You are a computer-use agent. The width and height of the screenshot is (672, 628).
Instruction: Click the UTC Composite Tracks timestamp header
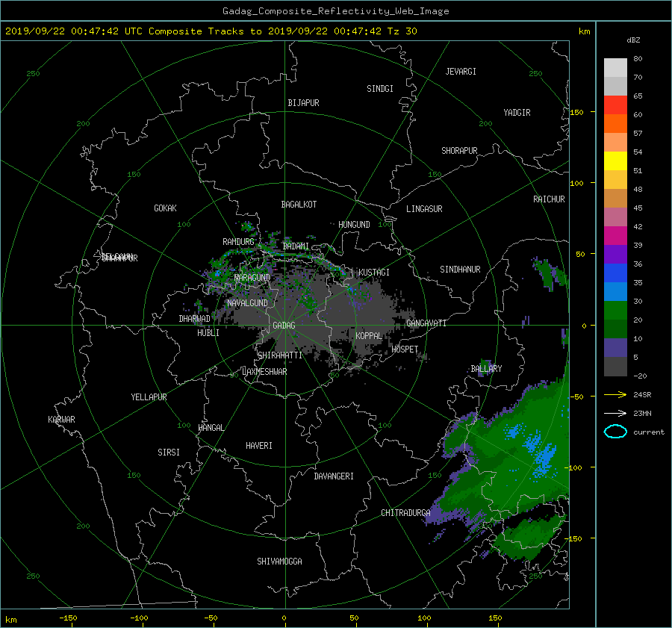(x=211, y=31)
